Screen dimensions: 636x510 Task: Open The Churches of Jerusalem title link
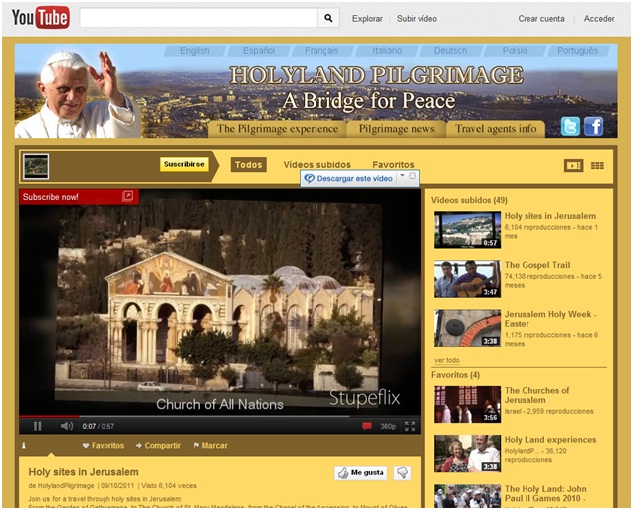coord(537,395)
